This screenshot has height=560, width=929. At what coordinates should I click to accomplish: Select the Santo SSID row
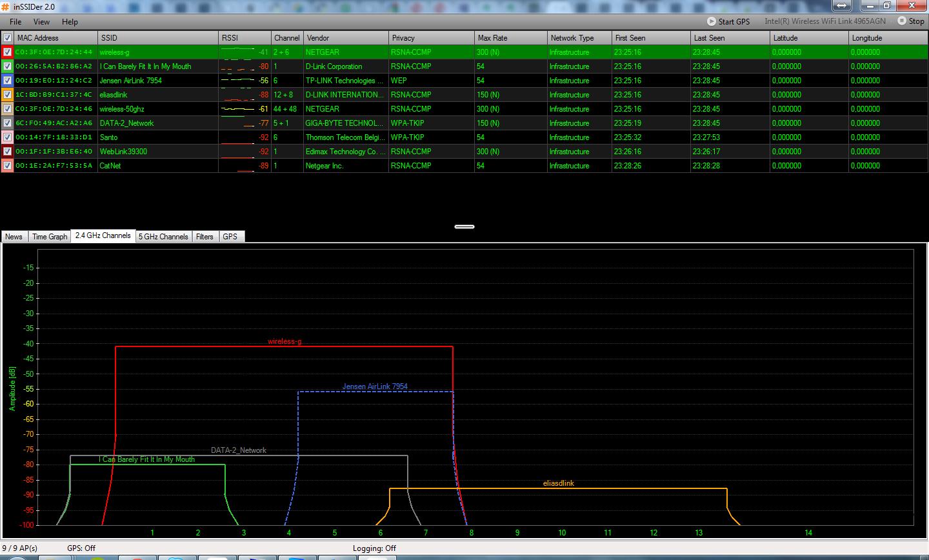pyautogui.click(x=108, y=137)
